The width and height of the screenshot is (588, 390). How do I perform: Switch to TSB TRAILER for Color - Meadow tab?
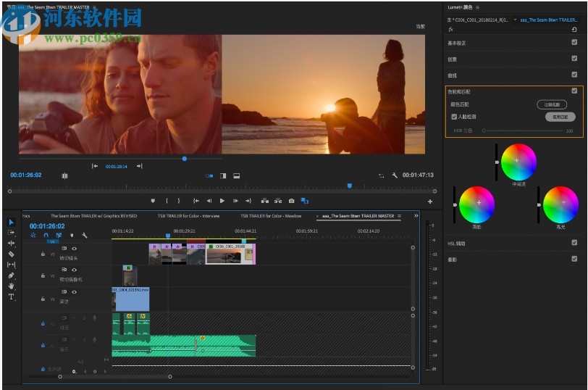pyautogui.click(x=271, y=216)
